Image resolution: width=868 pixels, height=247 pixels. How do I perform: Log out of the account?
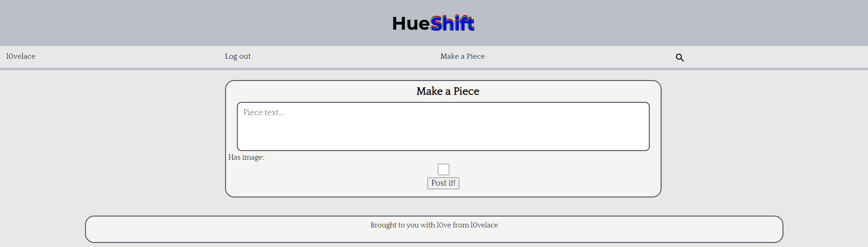tap(238, 56)
